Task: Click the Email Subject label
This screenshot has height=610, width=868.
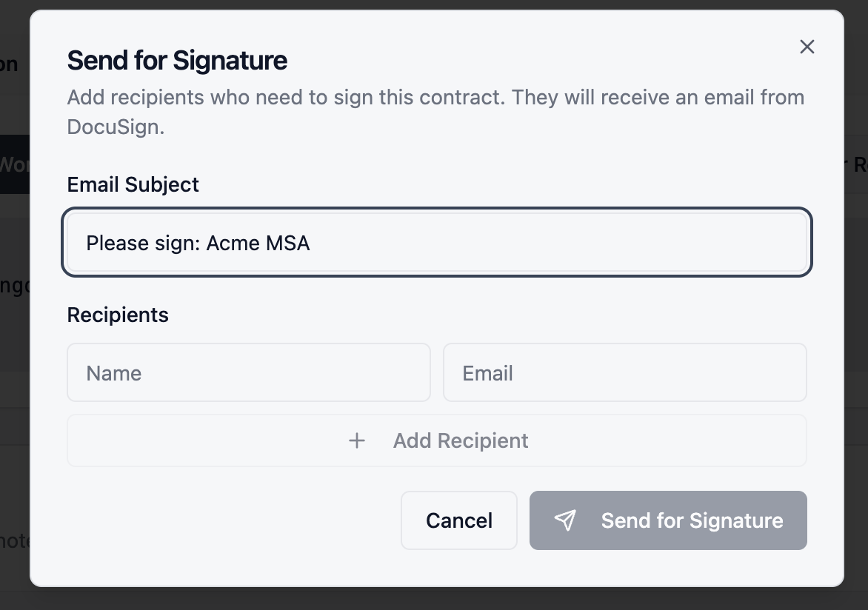Action: point(133,184)
